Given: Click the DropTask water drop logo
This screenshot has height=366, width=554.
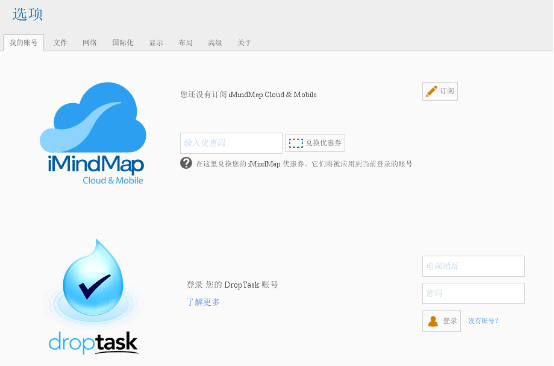Looking at the screenshot, I should point(93,297).
